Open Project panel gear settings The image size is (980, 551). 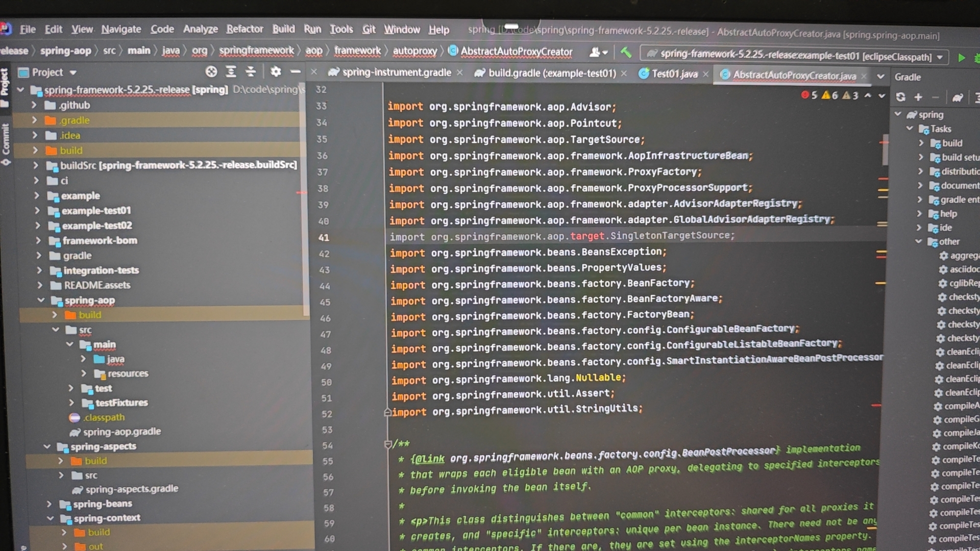click(x=276, y=72)
